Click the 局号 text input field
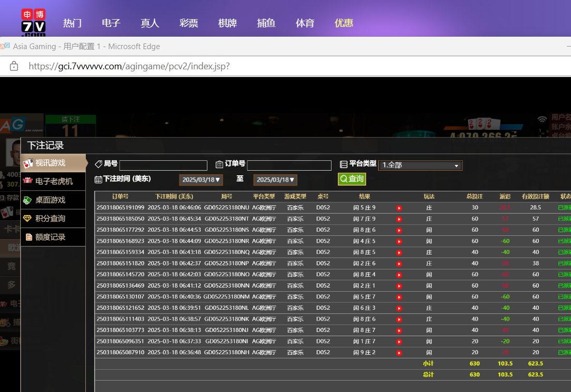The height and width of the screenshot is (392, 571). [x=163, y=165]
